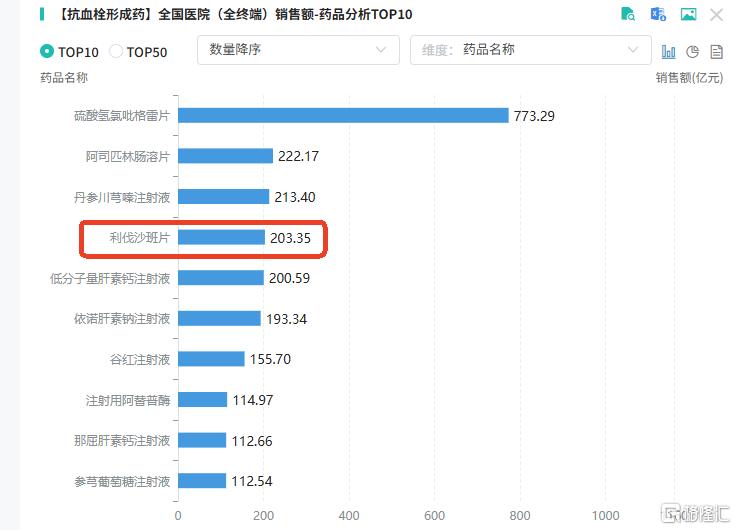Click the document search icon in header
Screen dimensions: 736x530
628,14
